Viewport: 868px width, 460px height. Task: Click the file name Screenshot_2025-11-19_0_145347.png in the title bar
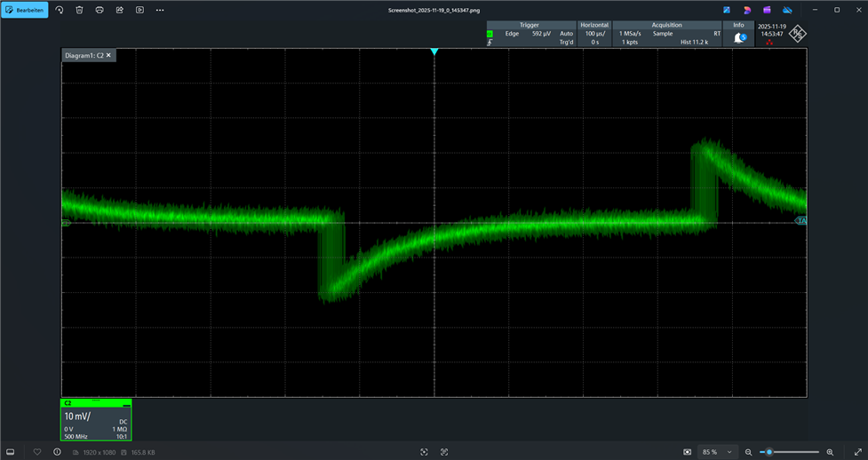434,10
